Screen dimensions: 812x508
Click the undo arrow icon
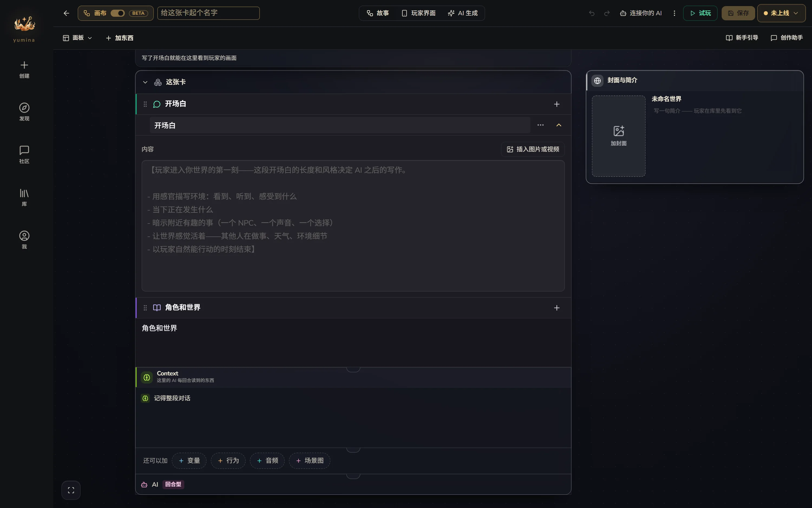click(x=592, y=13)
